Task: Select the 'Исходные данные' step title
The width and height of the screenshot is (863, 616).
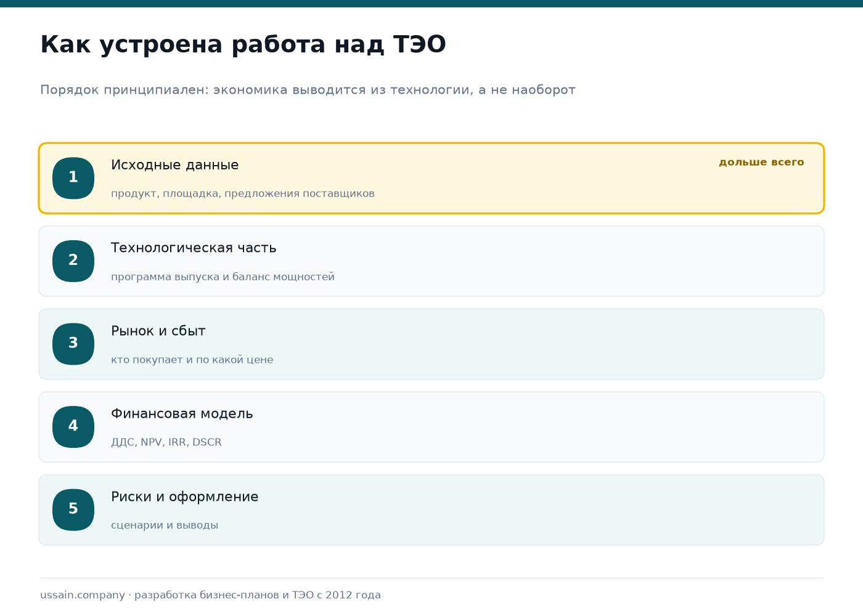Action: (174, 165)
